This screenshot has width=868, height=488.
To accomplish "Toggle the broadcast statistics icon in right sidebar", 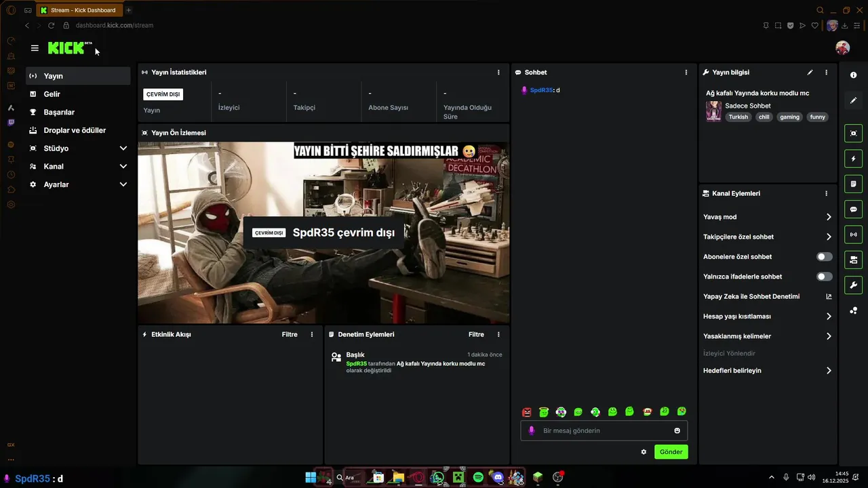I will 853,235.
